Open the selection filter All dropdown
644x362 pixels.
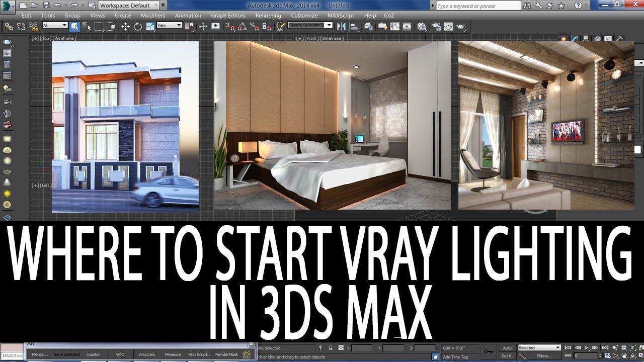point(55,25)
